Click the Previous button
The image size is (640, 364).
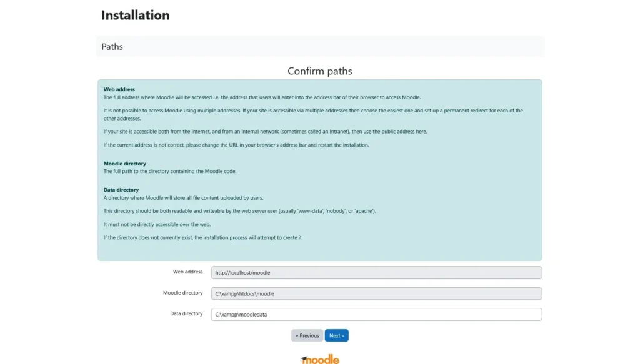(307, 335)
